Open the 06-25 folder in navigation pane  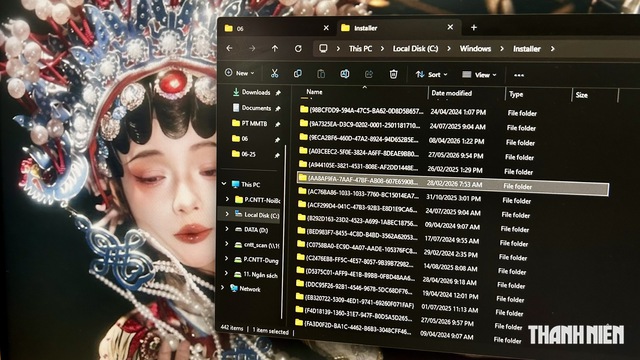coord(244,154)
